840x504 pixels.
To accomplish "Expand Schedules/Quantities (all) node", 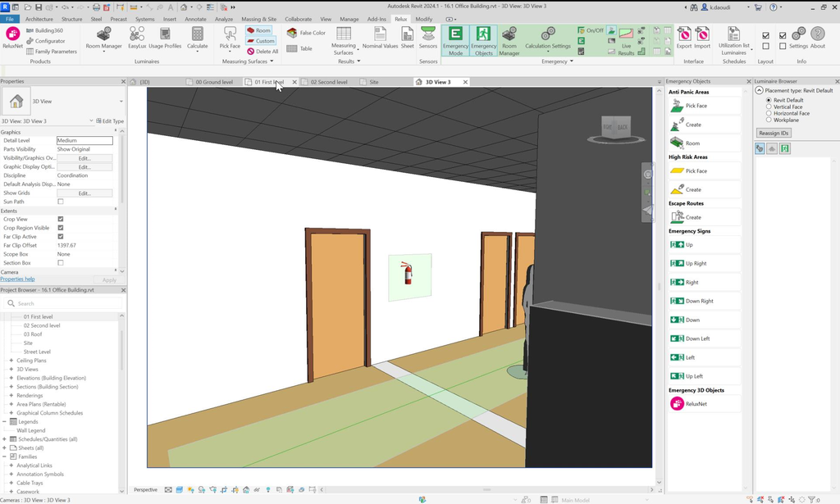I will pos(4,439).
